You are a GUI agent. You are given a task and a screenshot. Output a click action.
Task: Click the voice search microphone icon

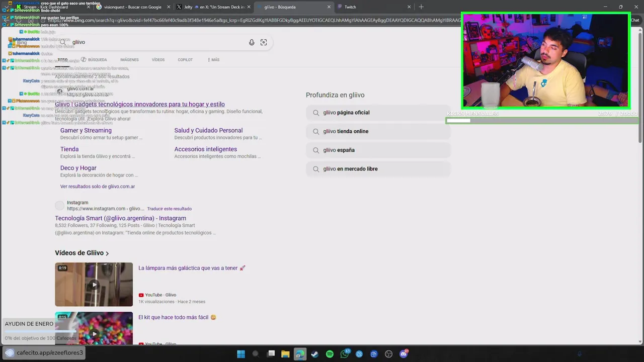252,42
